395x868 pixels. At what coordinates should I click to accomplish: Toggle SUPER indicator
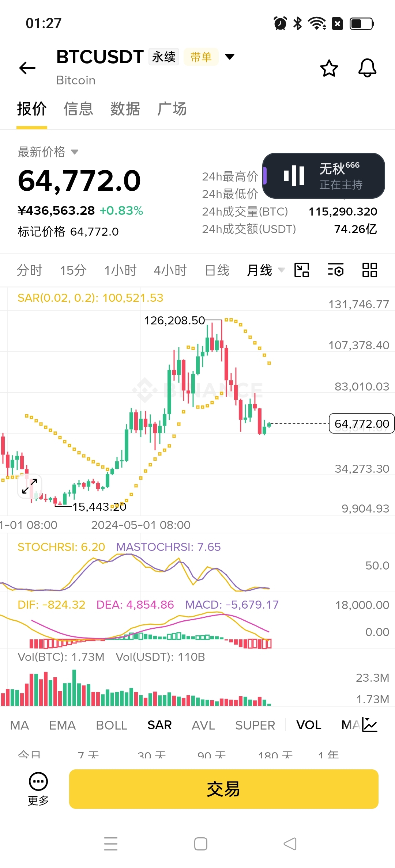[x=255, y=725]
